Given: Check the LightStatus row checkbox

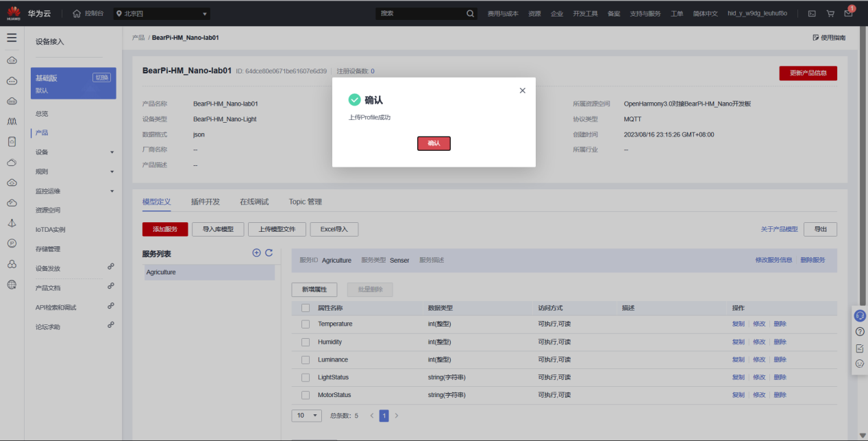Looking at the screenshot, I should coord(306,377).
